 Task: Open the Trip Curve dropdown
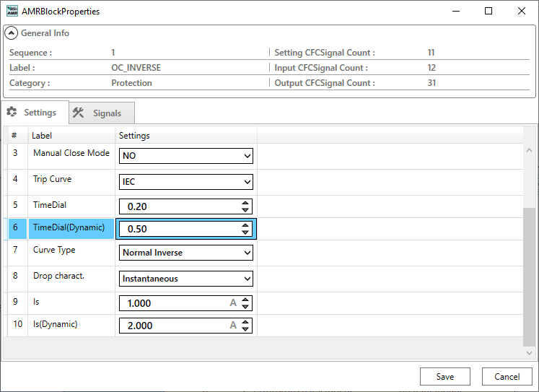[186, 182]
